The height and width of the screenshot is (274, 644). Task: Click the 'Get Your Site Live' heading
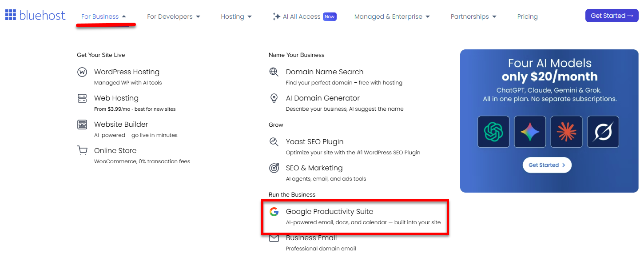click(101, 55)
